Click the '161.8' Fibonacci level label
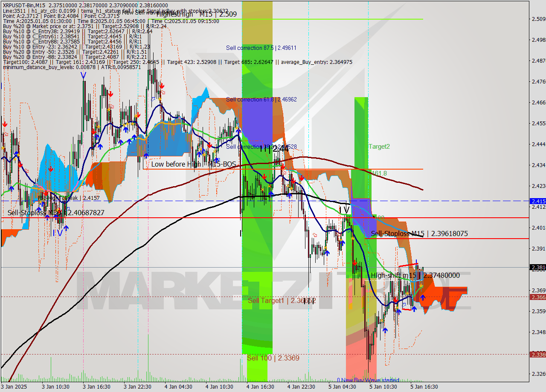This screenshot has width=546, height=392. click(379, 173)
